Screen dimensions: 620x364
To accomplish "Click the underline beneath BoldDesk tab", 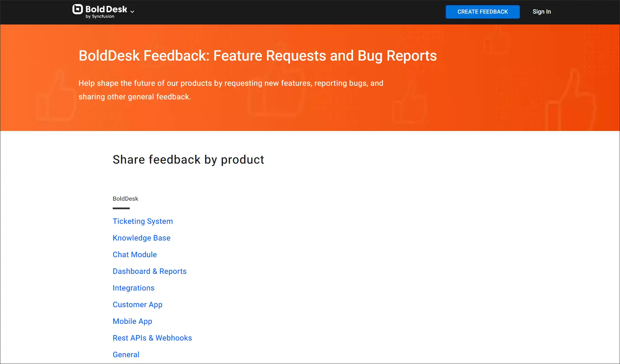I will point(121,208).
